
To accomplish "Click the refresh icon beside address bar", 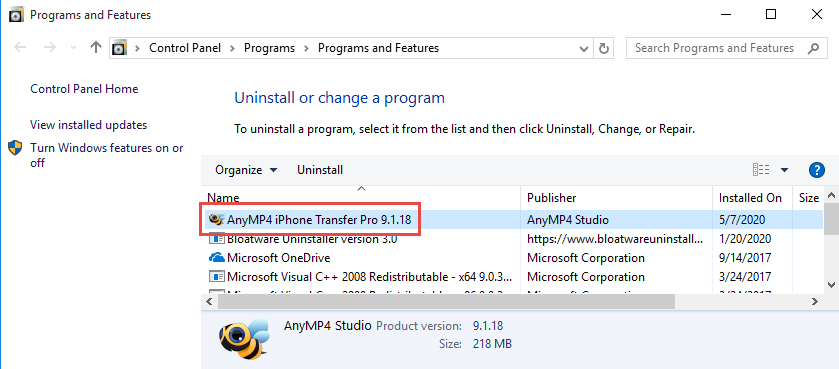I will 604,48.
